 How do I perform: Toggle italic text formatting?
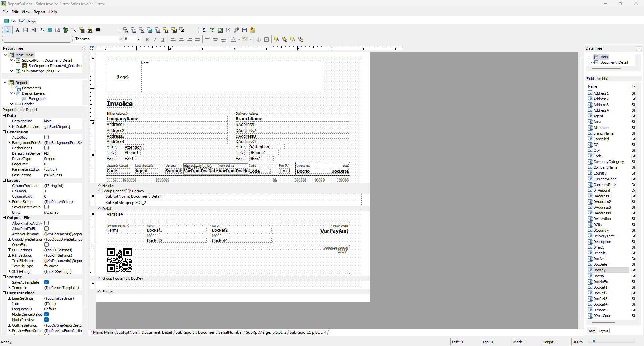click(x=155, y=39)
